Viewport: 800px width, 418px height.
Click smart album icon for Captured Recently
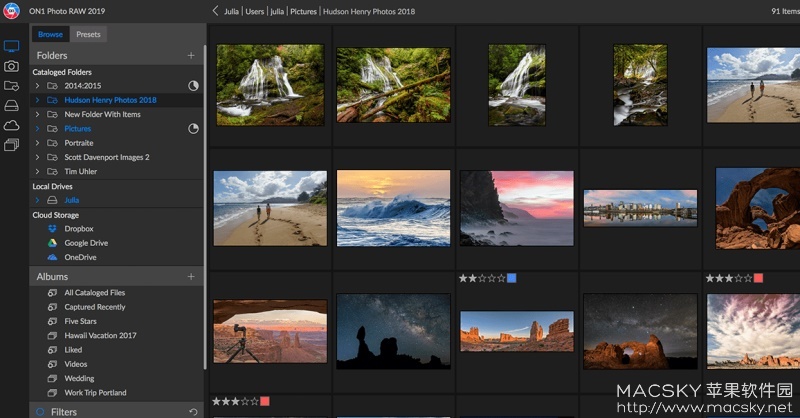click(52, 307)
